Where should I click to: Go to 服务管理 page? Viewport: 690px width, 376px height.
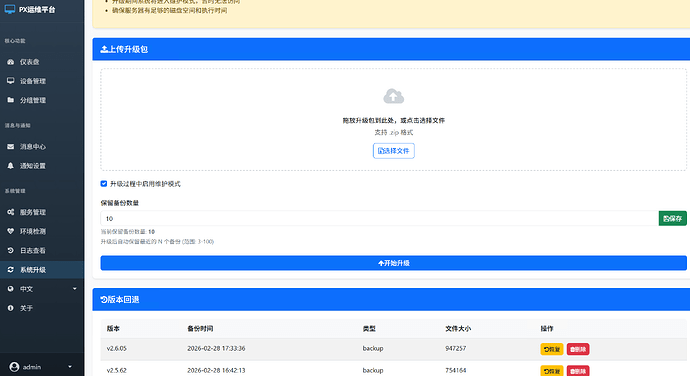[x=42, y=212]
